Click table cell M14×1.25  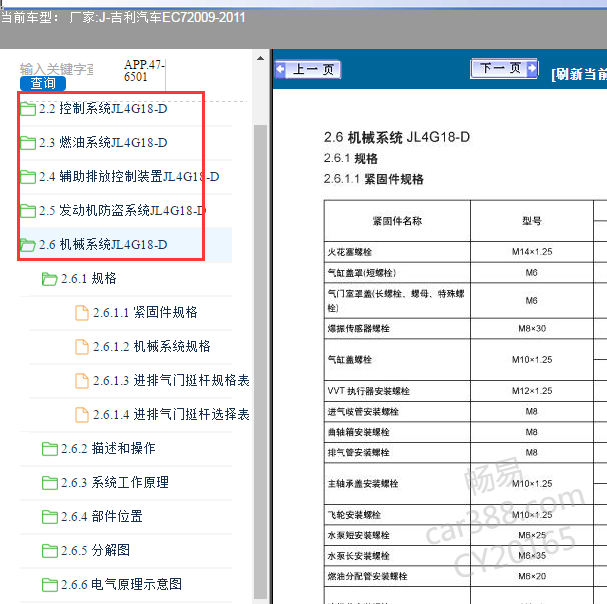tap(532, 252)
